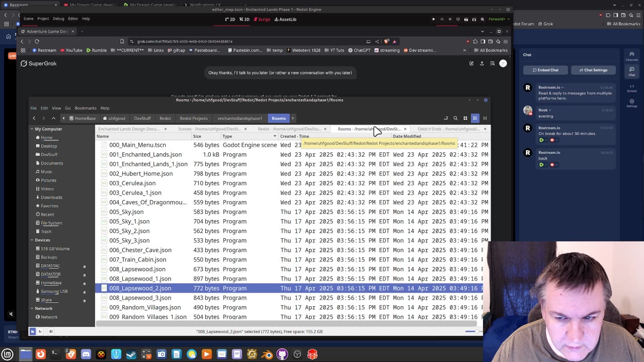Toggle the location entry icon in the file manager
Viewport: 644px width, 362px height.
[446, 118]
